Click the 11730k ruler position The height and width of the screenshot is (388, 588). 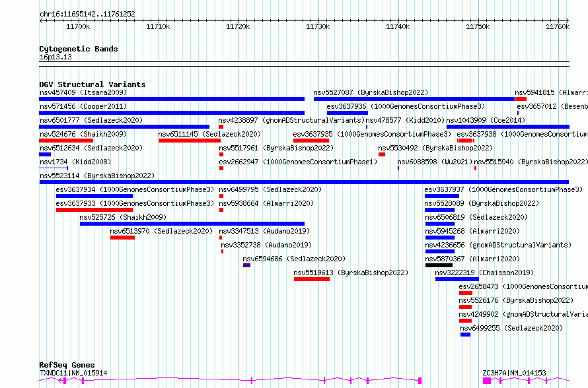click(x=318, y=26)
